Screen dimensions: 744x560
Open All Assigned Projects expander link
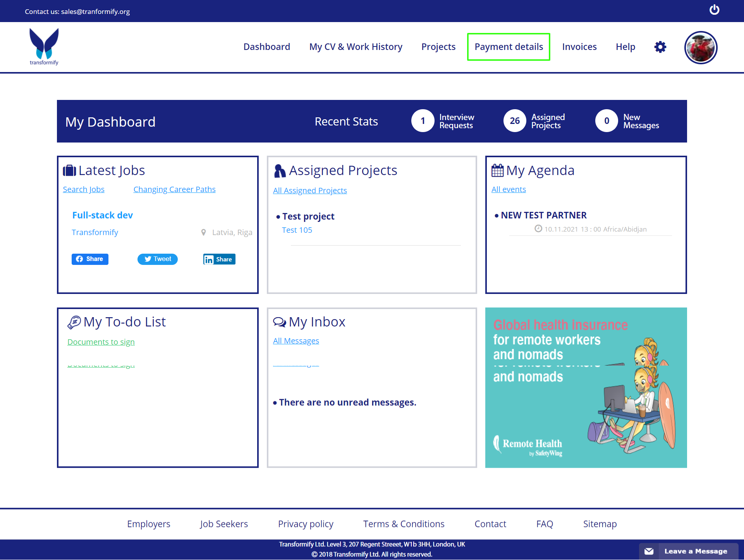click(x=310, y=190)
